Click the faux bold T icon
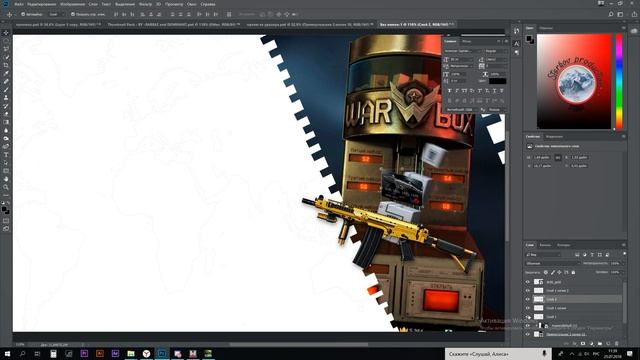The image size is (640, 360). (449, 91)
